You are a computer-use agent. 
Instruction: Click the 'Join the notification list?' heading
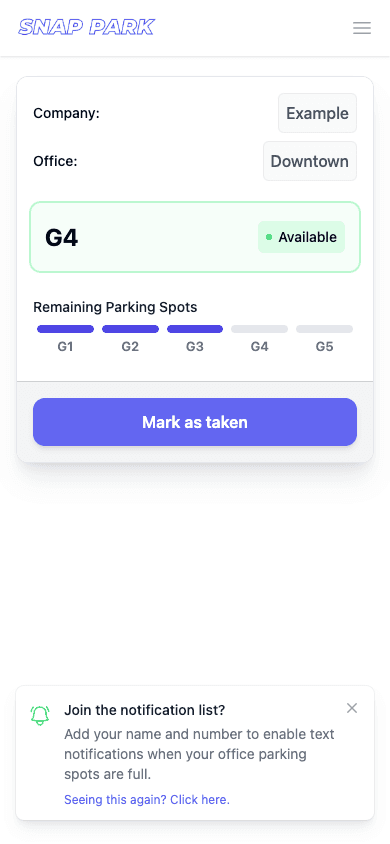(x=145, y=710)
